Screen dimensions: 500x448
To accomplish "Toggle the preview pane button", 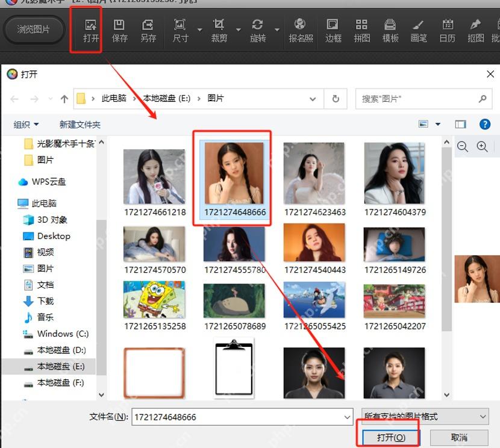I will coord(460,124).
